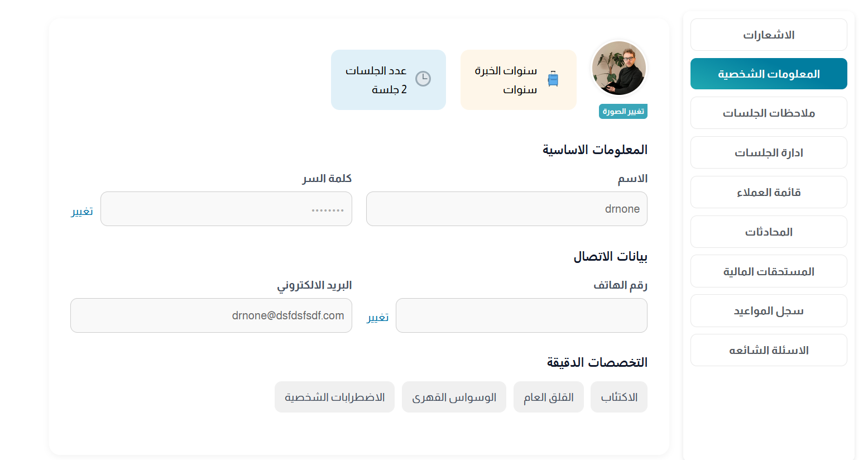Open سجل المواعيد menu item
The height and width of the screenshot is (460, 868).
click(768, 311)
